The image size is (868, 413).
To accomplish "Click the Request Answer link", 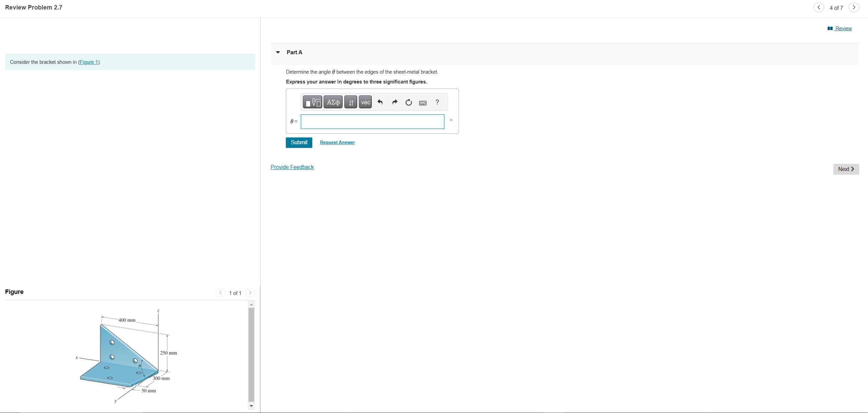I will coord(337,143).
